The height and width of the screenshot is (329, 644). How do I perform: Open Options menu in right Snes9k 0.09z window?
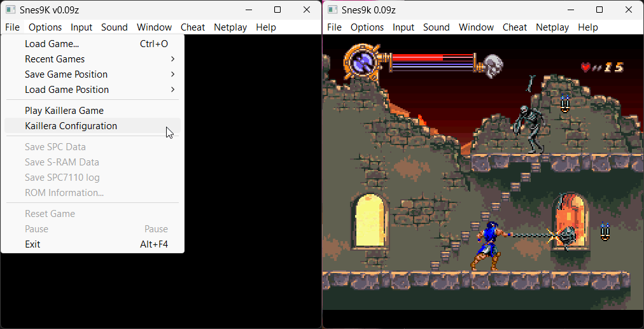coord(367,27)
